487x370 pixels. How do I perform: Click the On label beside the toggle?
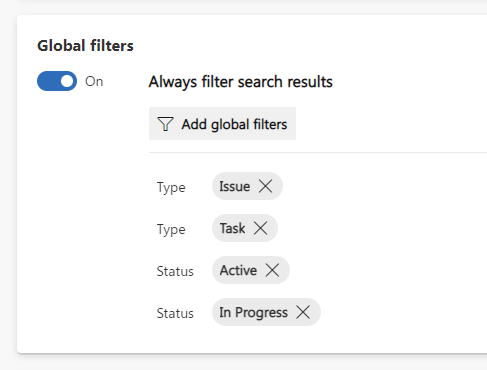pos(94,81)
